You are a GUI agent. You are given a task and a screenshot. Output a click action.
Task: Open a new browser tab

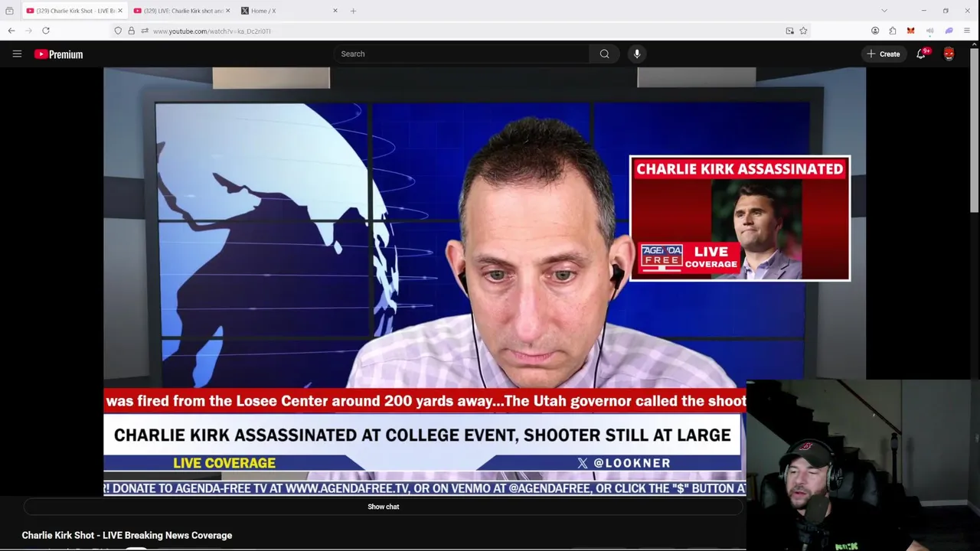[353, 11]
